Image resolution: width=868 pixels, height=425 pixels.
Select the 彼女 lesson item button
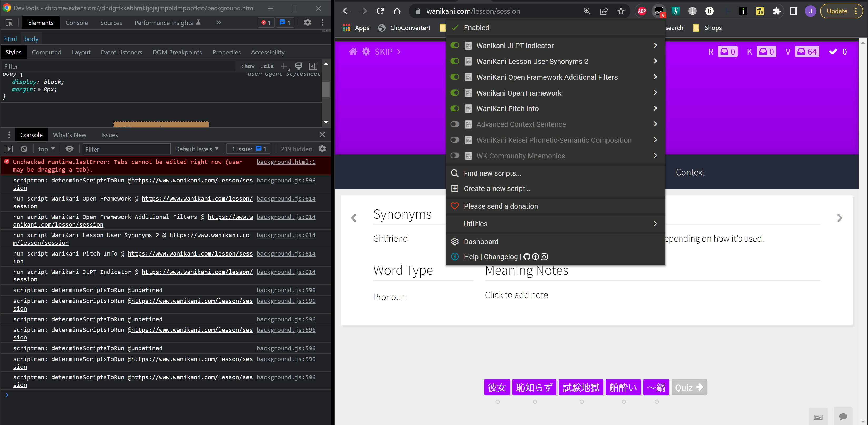point(497,387)
